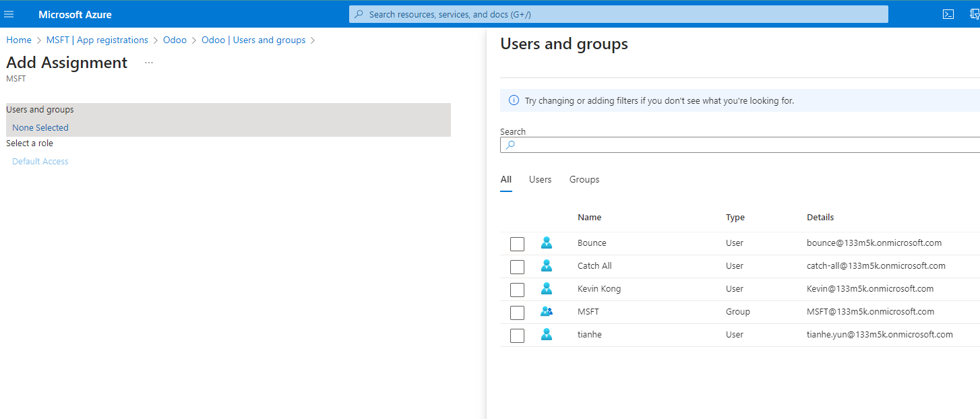Click the search magnifier icon in top bar
Viewport: 980px width, 419px height.
[359, 14]
